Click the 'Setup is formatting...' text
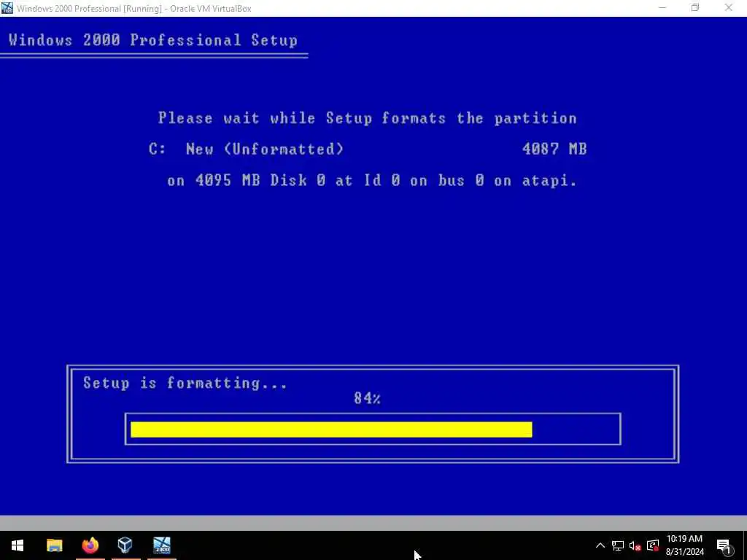 185,384
